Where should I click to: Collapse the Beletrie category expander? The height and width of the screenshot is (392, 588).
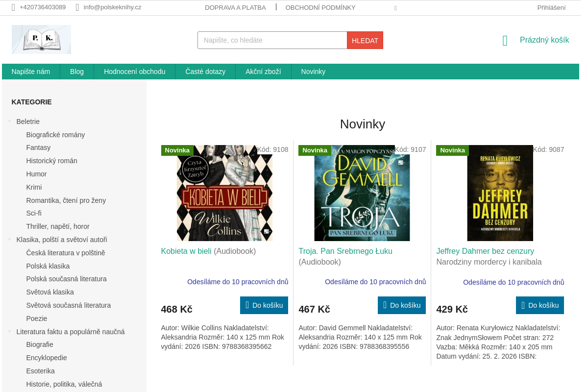9,121
